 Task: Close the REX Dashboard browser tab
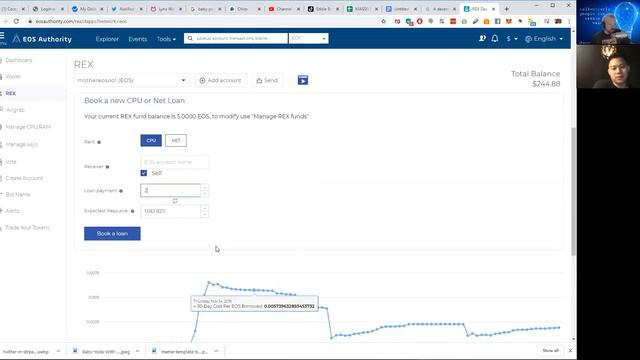493,9
